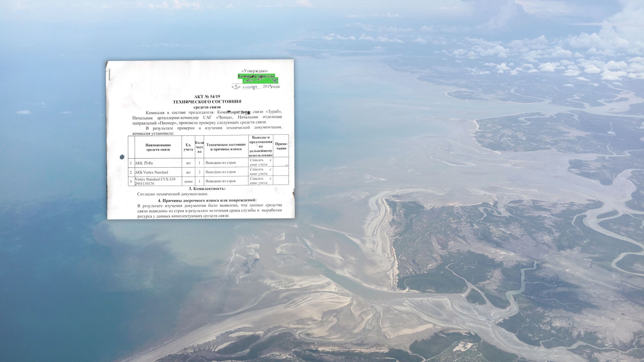Click the «4. Причины досрочного износа» heading
This screenshot has width=644, height=362.
coord(207,200)
